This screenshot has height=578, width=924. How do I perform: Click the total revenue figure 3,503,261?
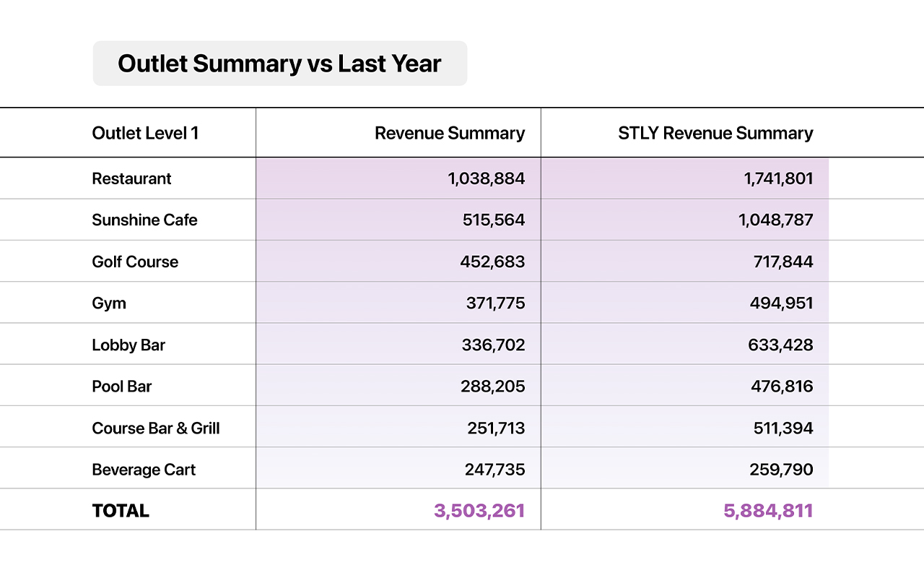pyautogui.click(x=479, y=511)
